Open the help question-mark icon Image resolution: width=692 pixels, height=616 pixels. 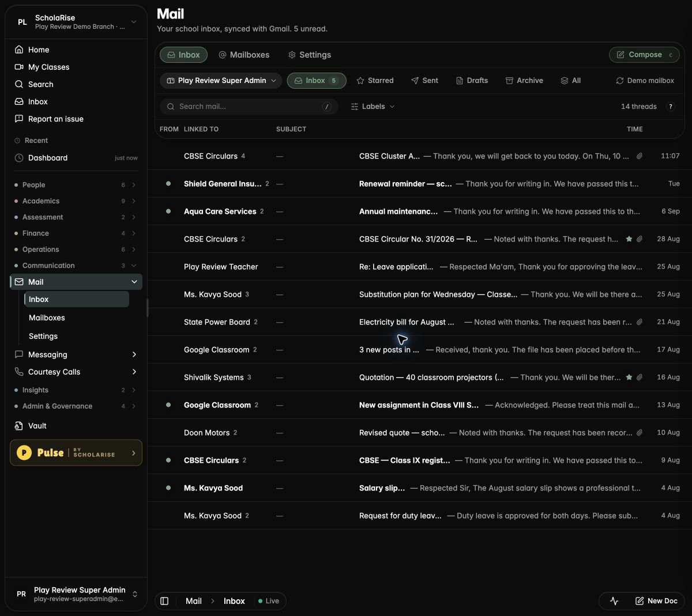(x=671, y=107)
